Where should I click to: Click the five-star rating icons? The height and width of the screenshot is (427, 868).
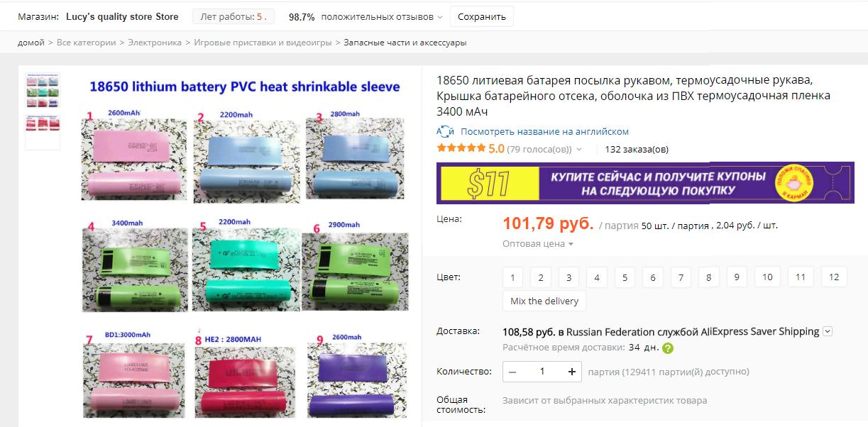pos(461,149)
